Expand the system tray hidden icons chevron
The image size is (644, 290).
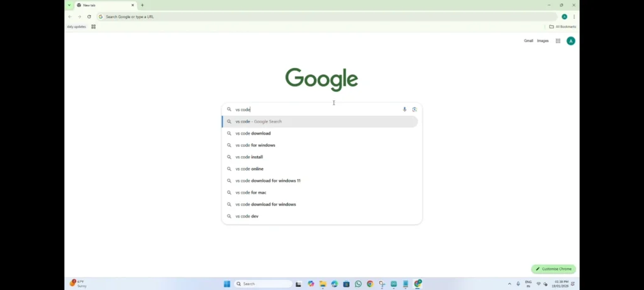tap(509, 284)
